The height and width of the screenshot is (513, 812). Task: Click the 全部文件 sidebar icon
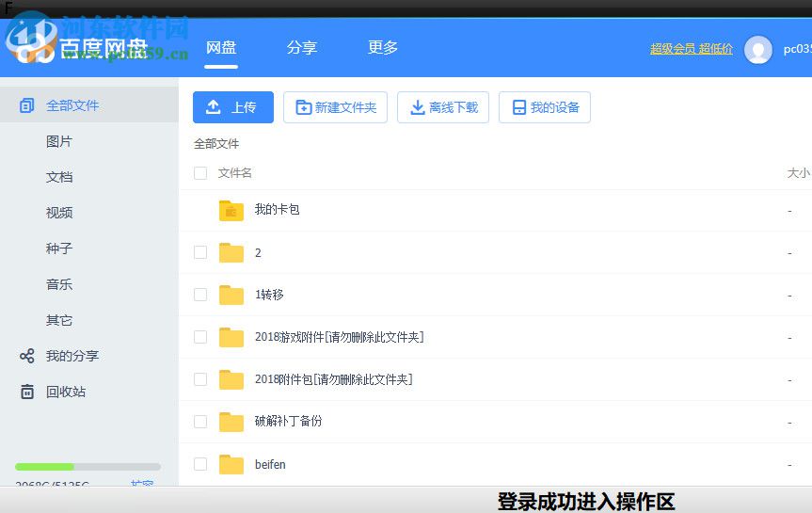tap(26, 105)
